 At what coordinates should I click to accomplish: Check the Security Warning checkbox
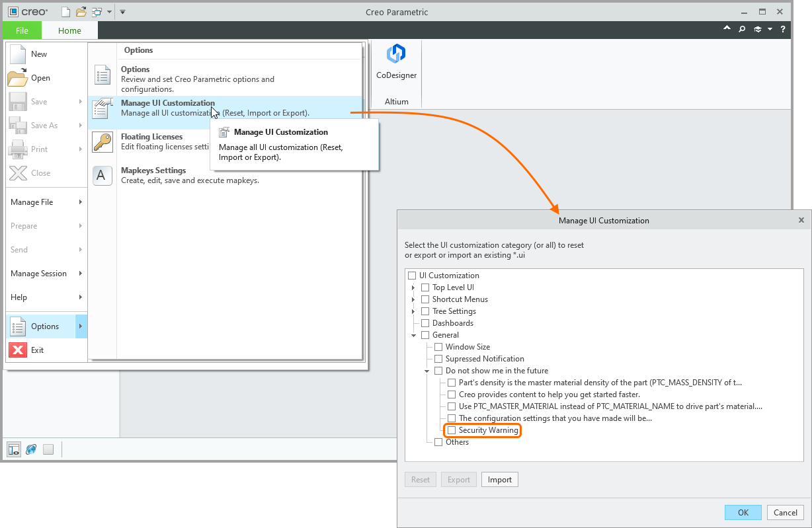(452, 430)
